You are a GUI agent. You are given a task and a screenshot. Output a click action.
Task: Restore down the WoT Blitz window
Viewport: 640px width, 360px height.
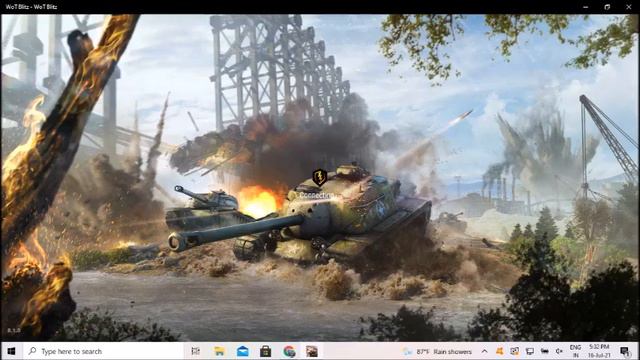(x=607, y=7)
